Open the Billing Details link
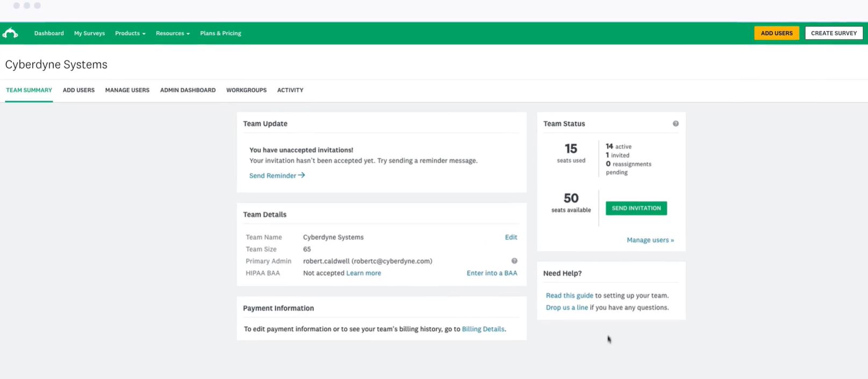Image resolution: width=868 pixels, height=379 pixels. [483, 329]
